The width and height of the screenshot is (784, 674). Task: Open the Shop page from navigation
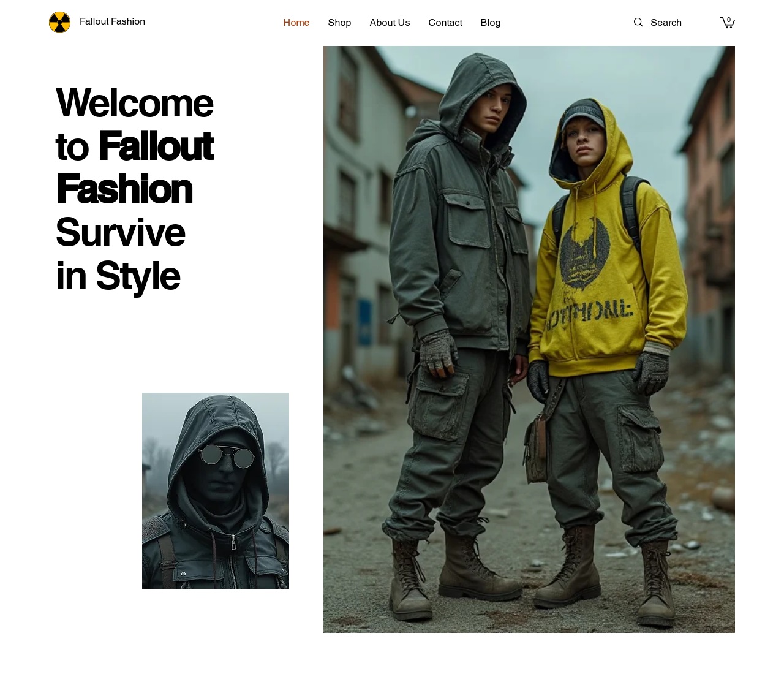click(x=339, y=23)
